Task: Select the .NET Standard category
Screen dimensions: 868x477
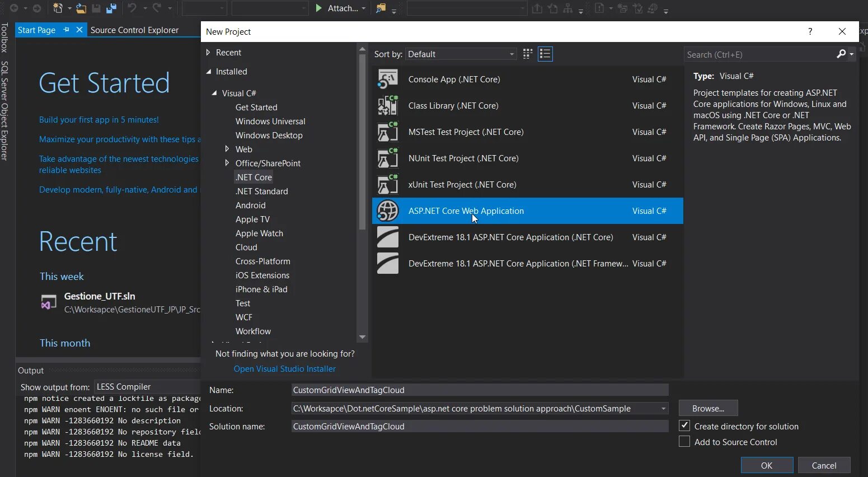Action: coord(261,191)
